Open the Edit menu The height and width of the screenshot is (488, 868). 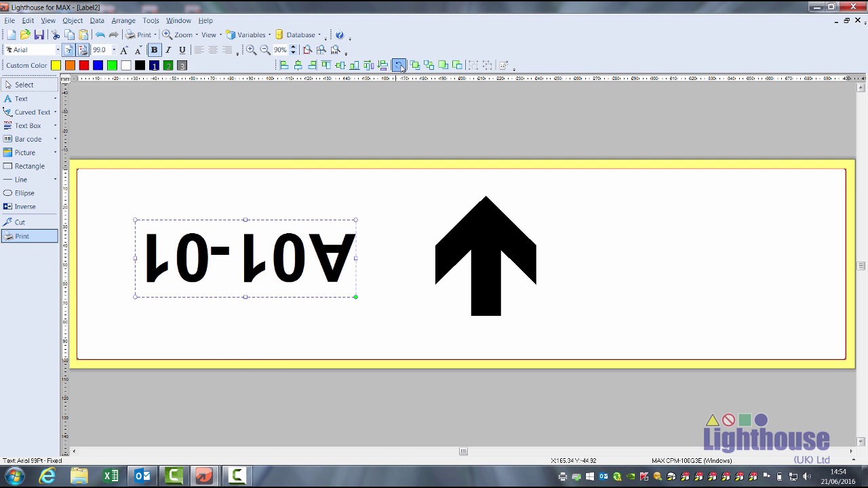pyautogui.click(x=28, y=20)
